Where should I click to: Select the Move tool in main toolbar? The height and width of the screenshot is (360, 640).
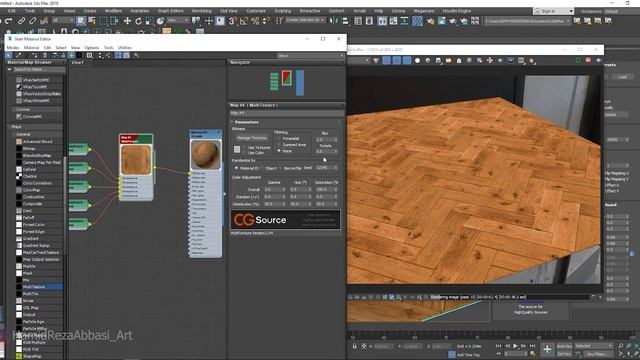coord(127,21)
